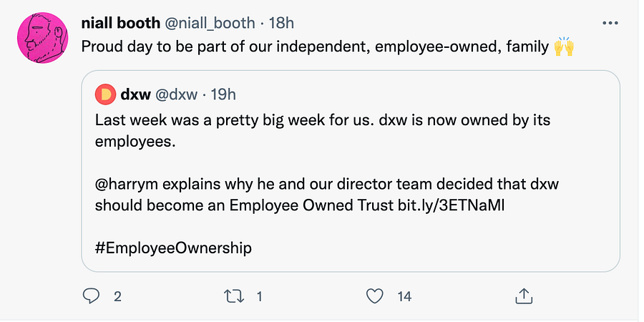The width and height of the screenshot is (644, 322).
Task: Visit the @niall_booth handle
Action: coord(210,24)
